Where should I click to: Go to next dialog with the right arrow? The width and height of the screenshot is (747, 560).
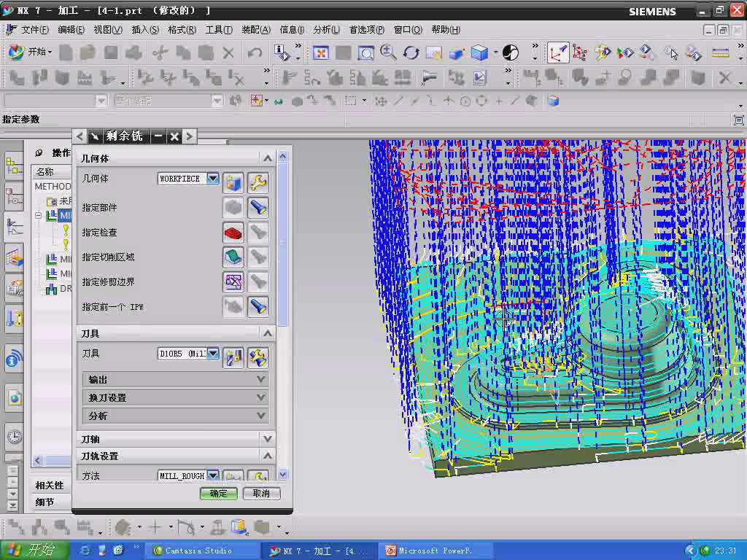(190, 136)
